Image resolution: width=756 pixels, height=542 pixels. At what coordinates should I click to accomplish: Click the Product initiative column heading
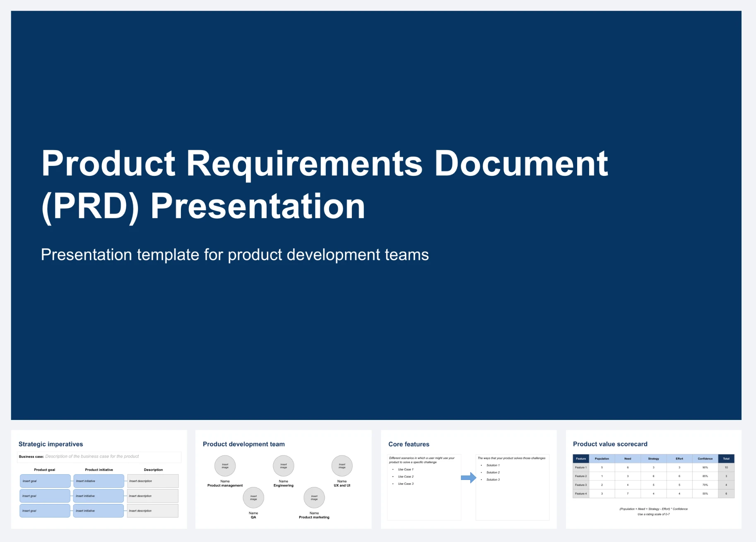tap(99, 470)
